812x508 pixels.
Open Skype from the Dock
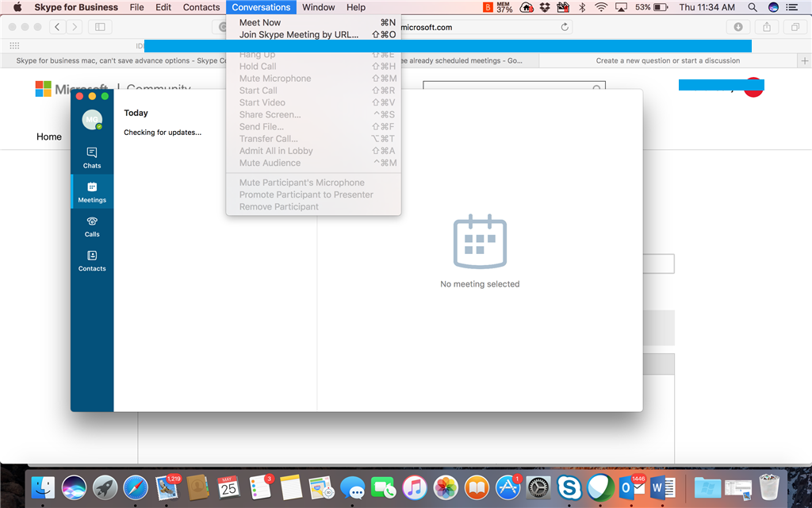pyautogui.click(x=569, y=488)
